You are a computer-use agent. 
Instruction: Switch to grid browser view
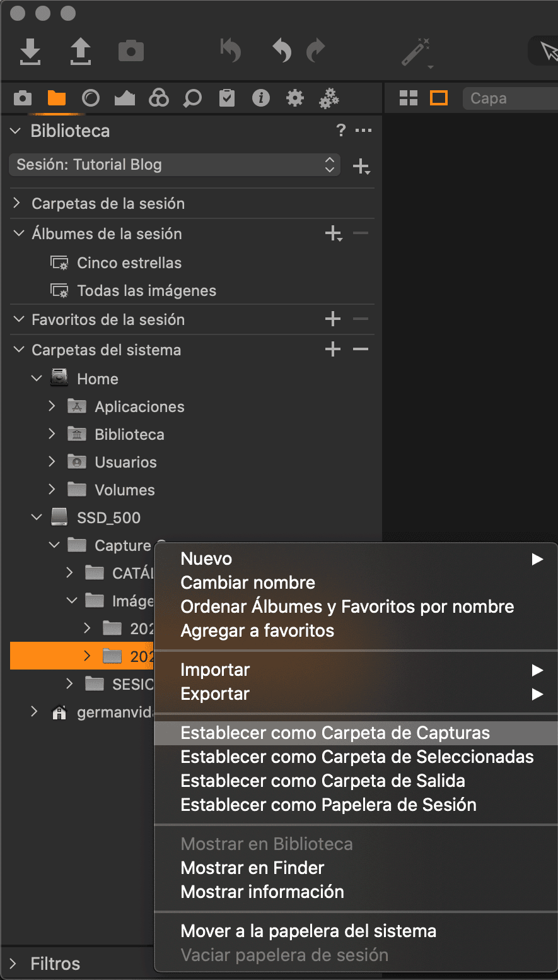pyautogui.click(x=409, y=98)
